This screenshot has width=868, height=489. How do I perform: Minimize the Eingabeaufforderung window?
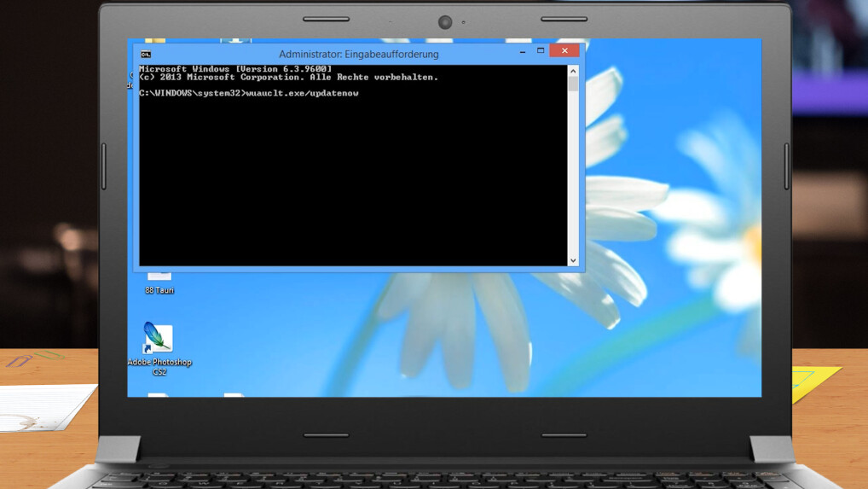[x=521, y=52]
